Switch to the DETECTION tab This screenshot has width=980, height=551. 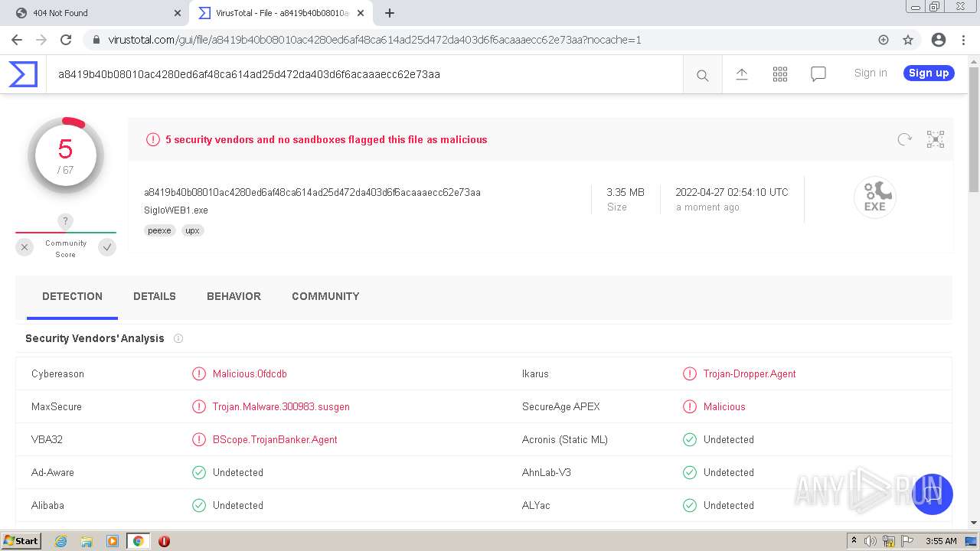(x=72, y=296)
